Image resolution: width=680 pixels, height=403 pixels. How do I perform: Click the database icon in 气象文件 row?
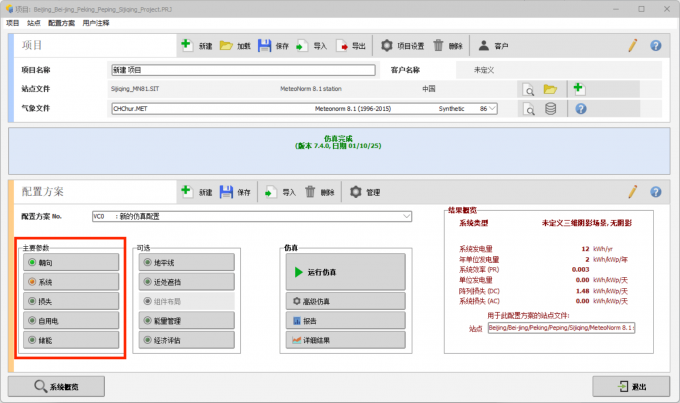[x=550, y=108]
